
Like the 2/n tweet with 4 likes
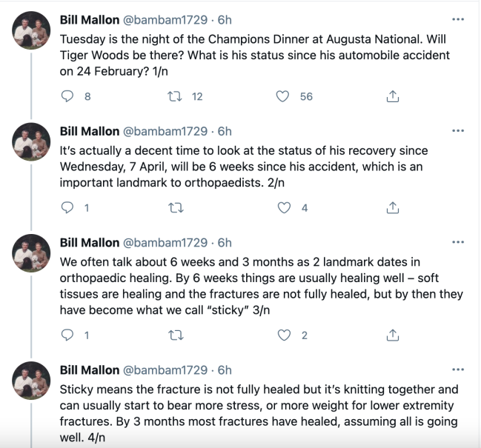[x=284, y=208]
